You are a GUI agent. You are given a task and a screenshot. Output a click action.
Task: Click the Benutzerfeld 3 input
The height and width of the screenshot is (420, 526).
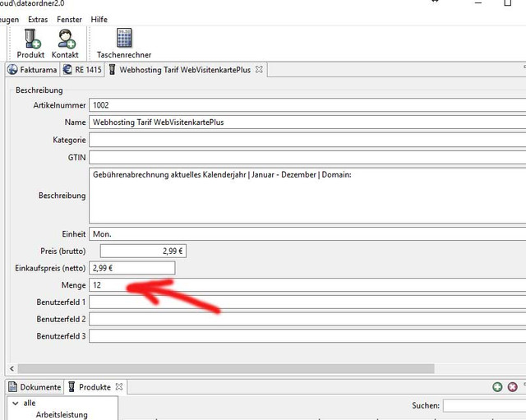[x=307, y=336]
